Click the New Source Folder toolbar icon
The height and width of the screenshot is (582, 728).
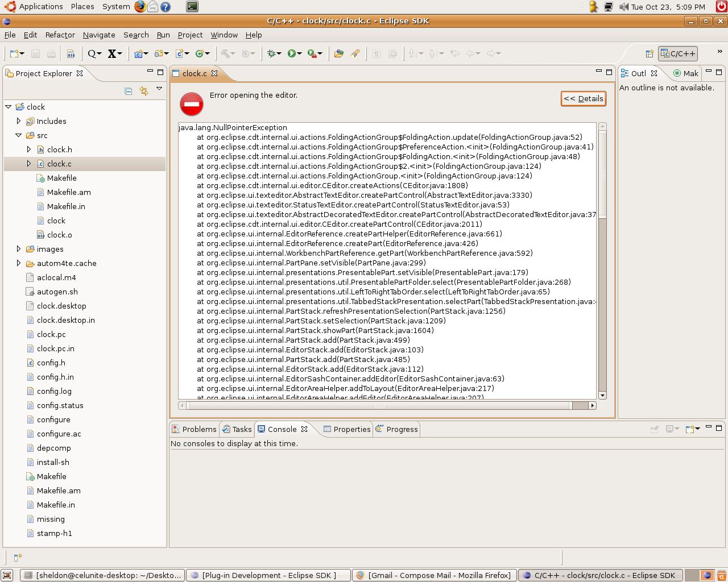(x=159, y=53)
